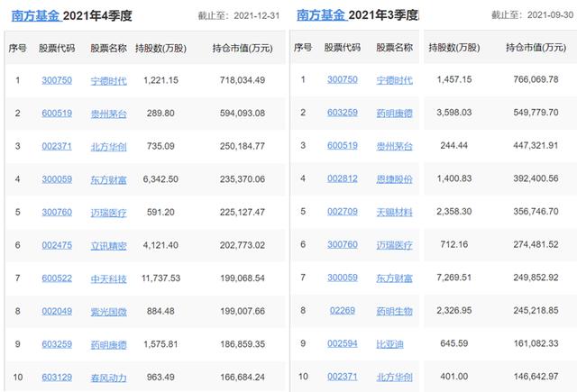577x392 pixels.
Task: Open 宁德时代 in the 3季度 table
Action: click(394, 80)
